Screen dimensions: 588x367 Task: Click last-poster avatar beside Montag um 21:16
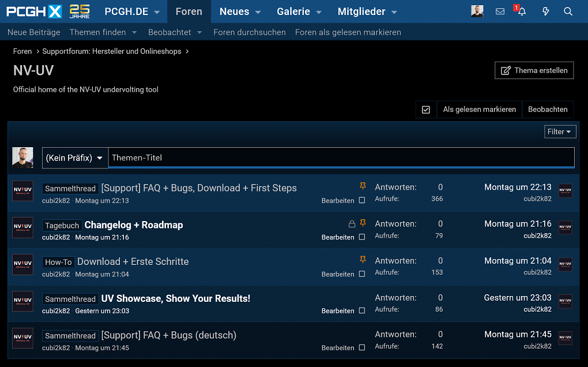[565, 227]
